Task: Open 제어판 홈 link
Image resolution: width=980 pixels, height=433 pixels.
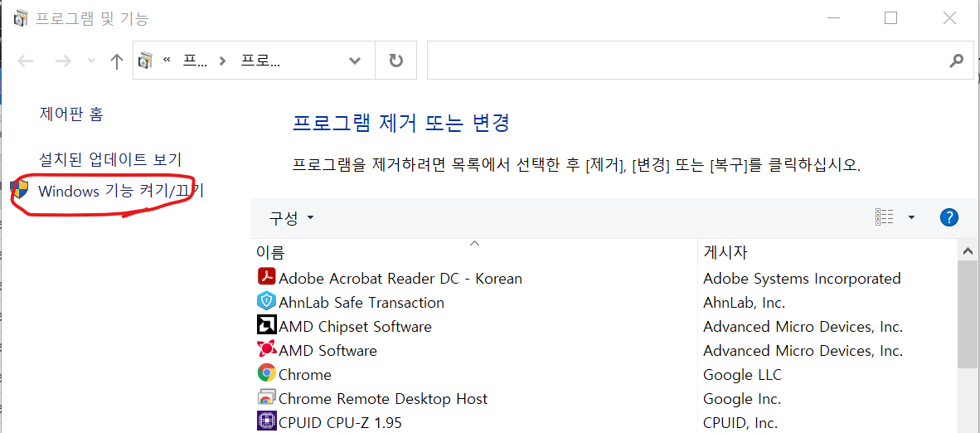Action: pyautogui.click(x=71, y=114)
